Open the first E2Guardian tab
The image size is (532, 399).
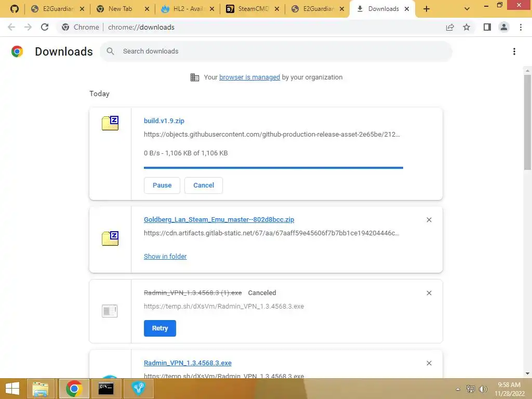[58, 9]
